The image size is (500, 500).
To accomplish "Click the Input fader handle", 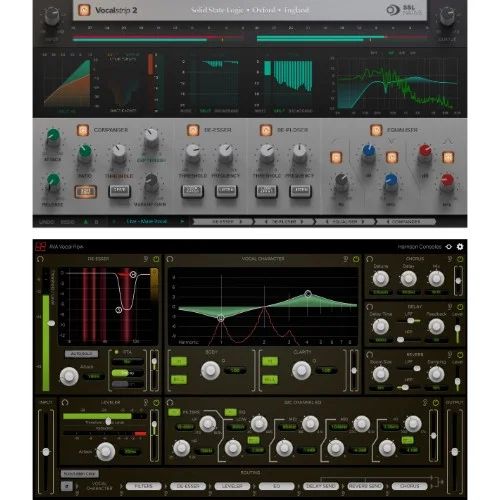I will (x=46, y=452).
